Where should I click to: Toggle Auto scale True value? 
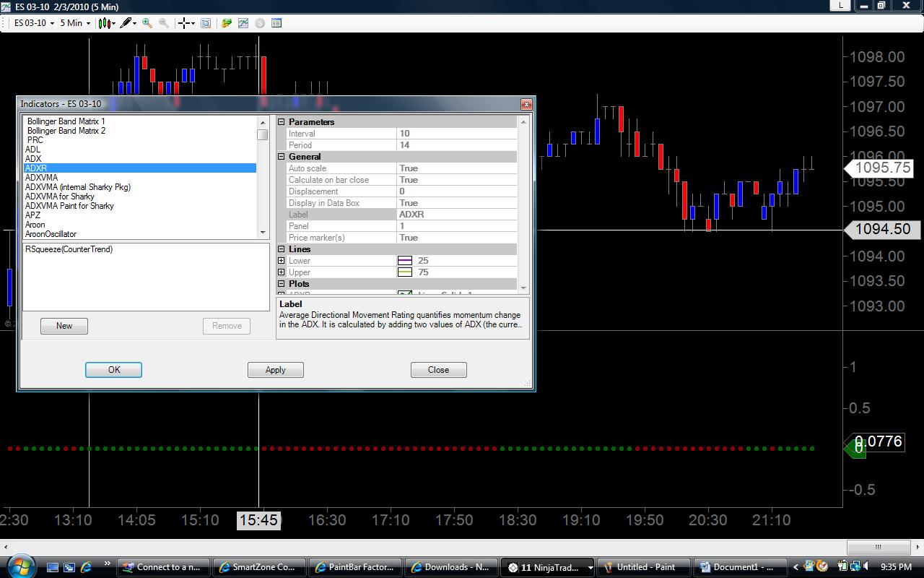tap(457, 168)
